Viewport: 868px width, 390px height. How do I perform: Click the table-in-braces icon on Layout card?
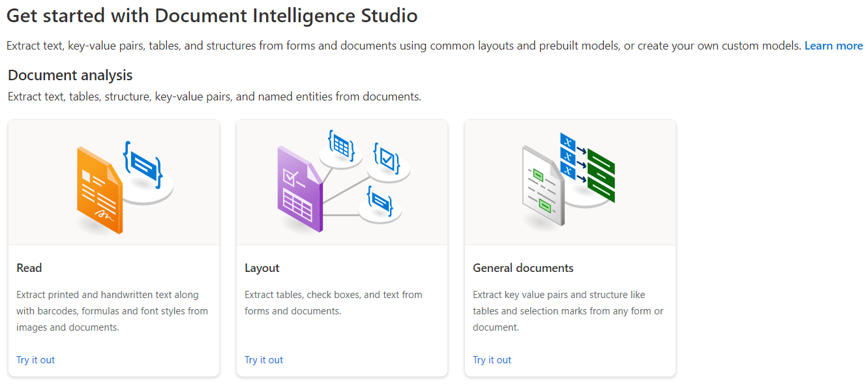pyautogui.click(x=341, y=145)
